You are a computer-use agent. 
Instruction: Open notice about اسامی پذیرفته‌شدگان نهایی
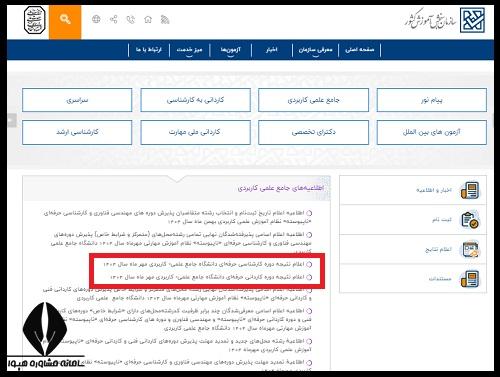click(x=181, y=243)
